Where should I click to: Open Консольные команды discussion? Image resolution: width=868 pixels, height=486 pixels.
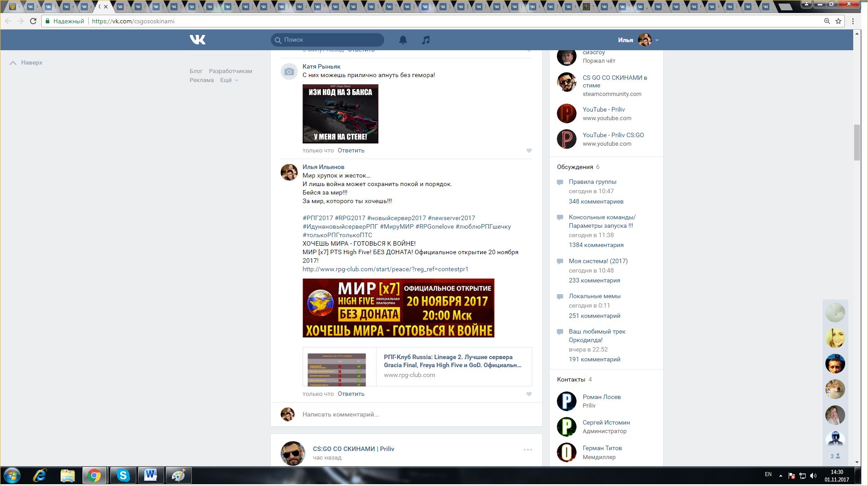tap(602, 221)
